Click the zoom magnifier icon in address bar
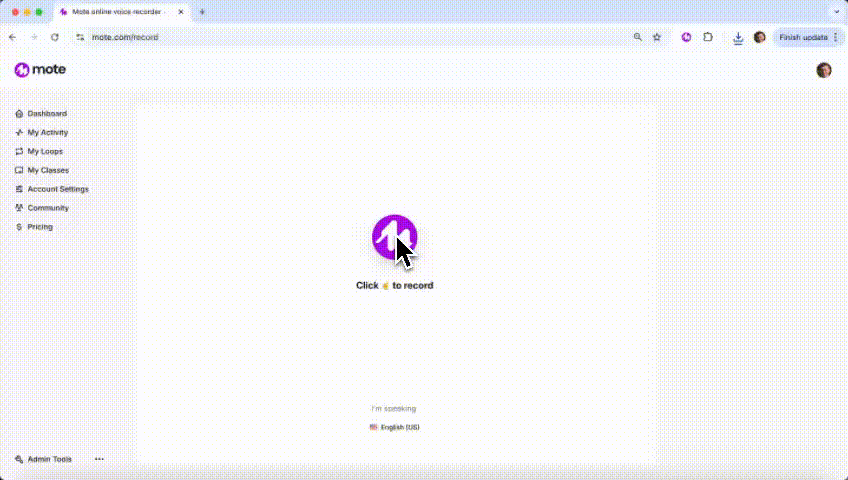Viewport: 848px width, 480px height. click(638, 37)
